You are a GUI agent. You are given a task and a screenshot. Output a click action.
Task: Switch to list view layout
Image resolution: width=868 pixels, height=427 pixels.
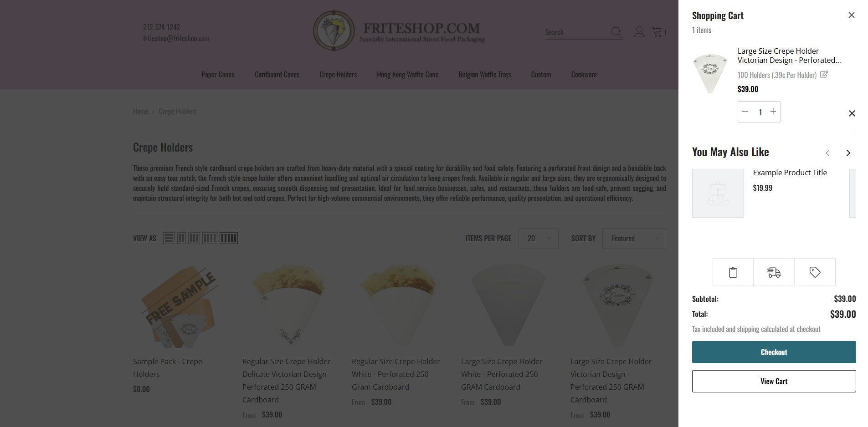point(169,238)
